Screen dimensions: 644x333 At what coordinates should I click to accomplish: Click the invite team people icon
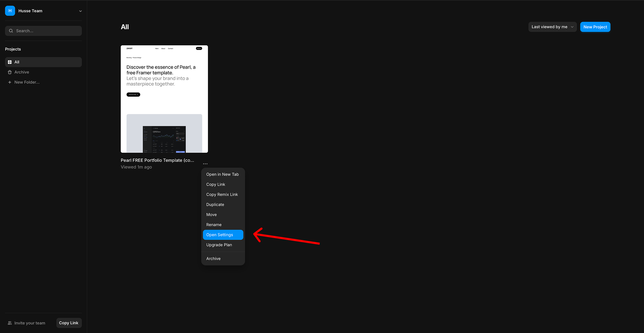(10, 323)
